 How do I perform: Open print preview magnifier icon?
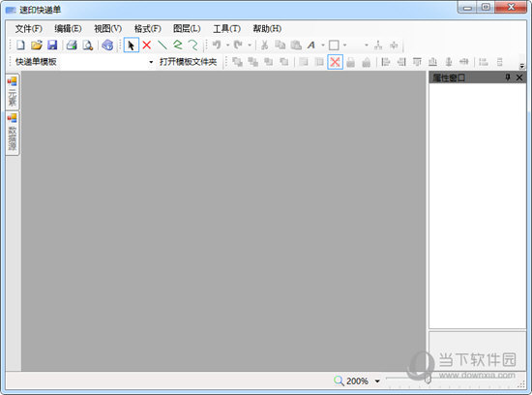(x=88, y=45)
